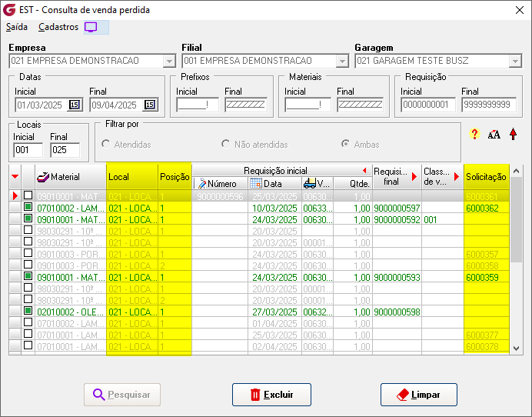This screenshot has height=417, width=532.
Task: Open the Filial dropdown
Action: coord(342,61)
